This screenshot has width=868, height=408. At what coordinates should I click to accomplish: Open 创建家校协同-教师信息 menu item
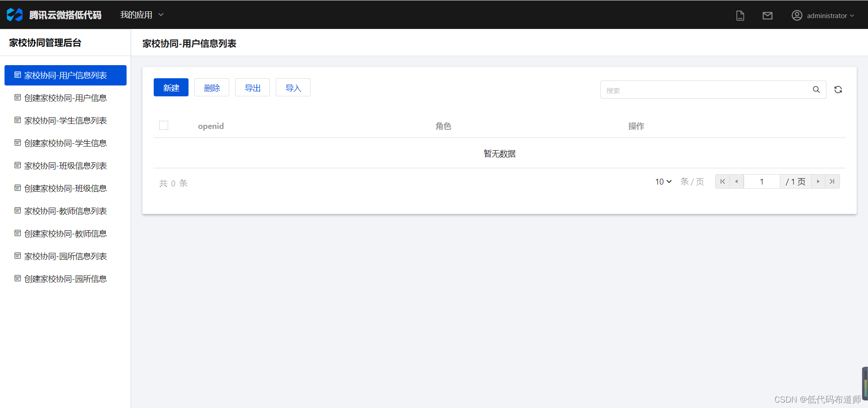pos(66,233)
